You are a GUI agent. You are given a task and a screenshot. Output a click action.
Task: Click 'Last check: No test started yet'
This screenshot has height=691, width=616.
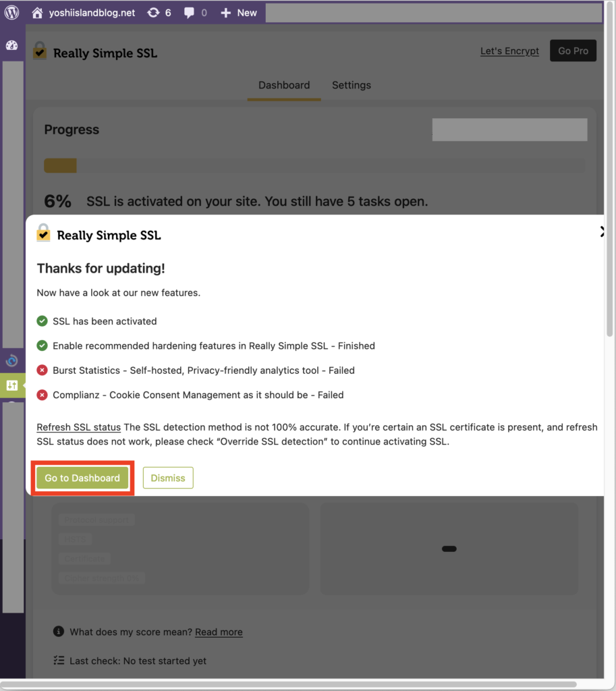coord(138,661)
